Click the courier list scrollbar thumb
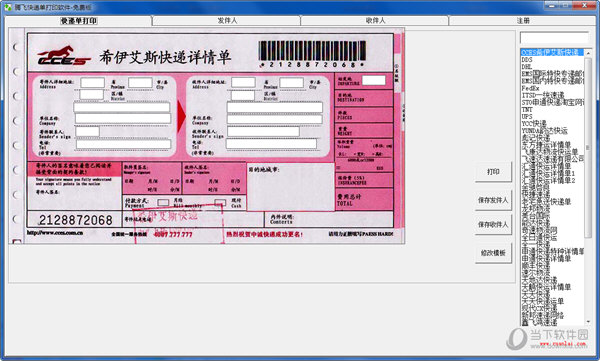 point(588,147)
